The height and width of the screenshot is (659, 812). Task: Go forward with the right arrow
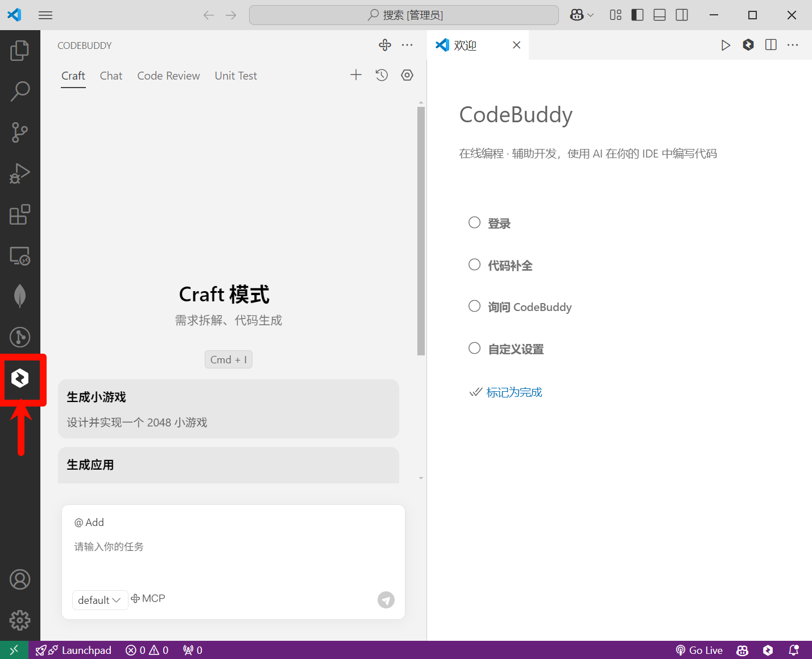(231, 15)
